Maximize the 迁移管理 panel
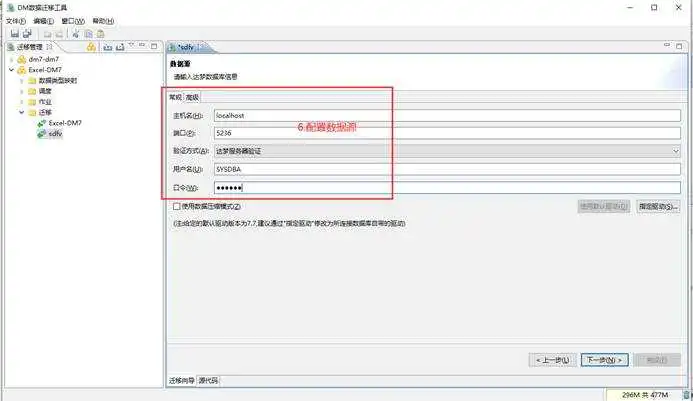The image size is (693, 401). tap(154, 46)
